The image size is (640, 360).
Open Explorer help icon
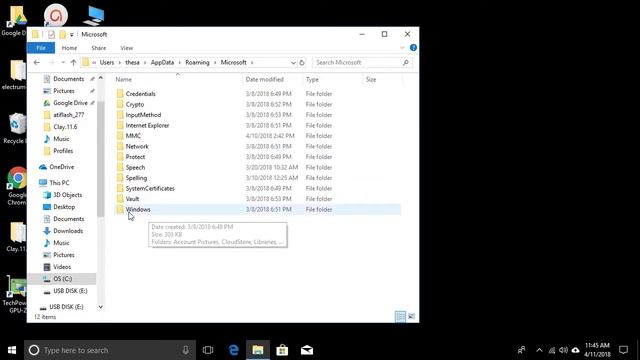[413, 48]
